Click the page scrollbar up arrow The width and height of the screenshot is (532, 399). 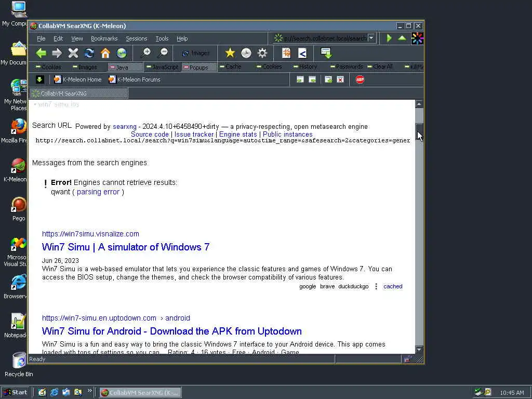(x=419, y=104)
